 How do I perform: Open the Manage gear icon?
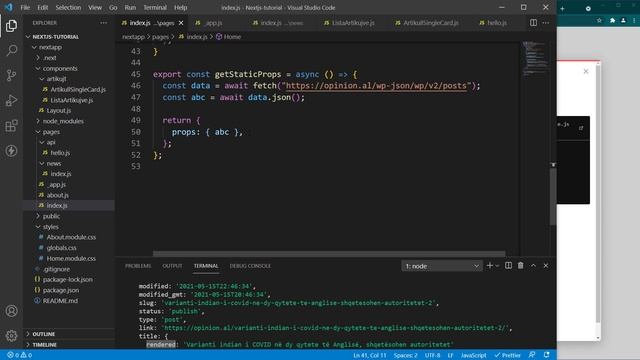click(x=11, y=336)
